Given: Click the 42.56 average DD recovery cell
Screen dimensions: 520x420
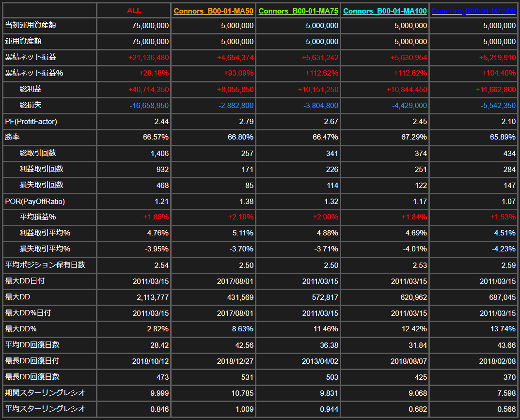Looking at the screenshot, I should [244, 345].
